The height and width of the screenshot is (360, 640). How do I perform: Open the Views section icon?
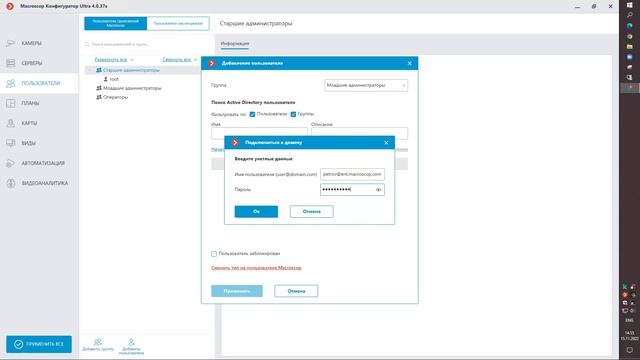point(11,143)
